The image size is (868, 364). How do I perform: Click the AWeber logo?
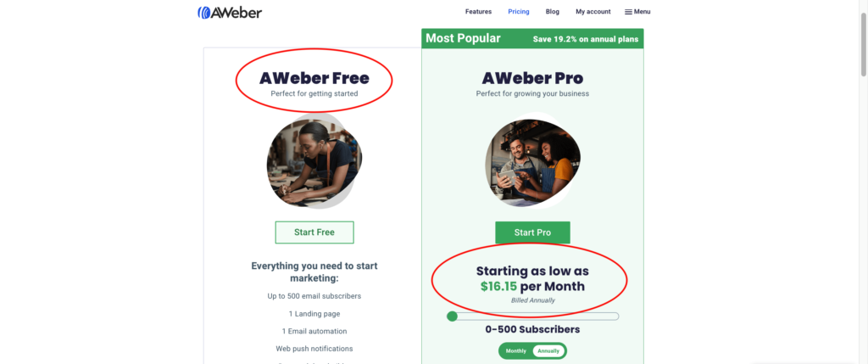pyautogui.click(x=230, y=12)
